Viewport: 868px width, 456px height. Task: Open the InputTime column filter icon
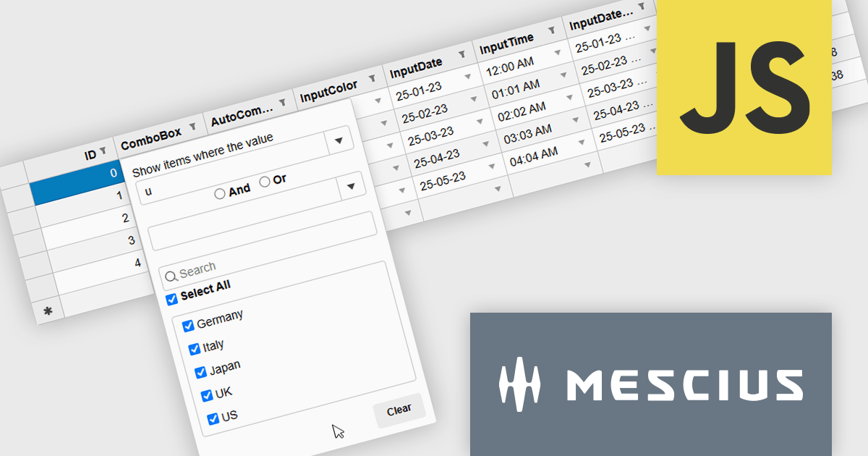click(551, 30)
